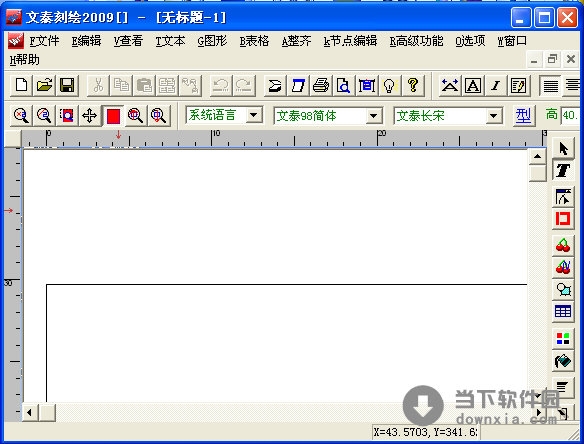Viewport: 584px width, 444px height.
Task: Open the 系统语言 language dropdown
Action: tap(254, 115)
